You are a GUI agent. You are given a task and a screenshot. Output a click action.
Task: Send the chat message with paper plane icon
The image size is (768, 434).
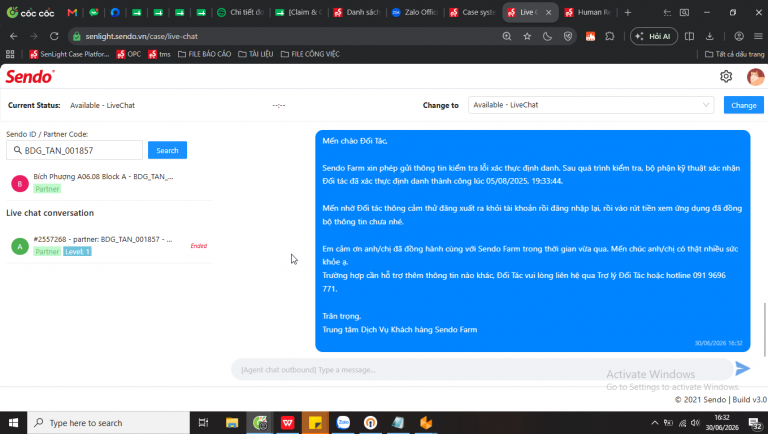tap(743, 368)
